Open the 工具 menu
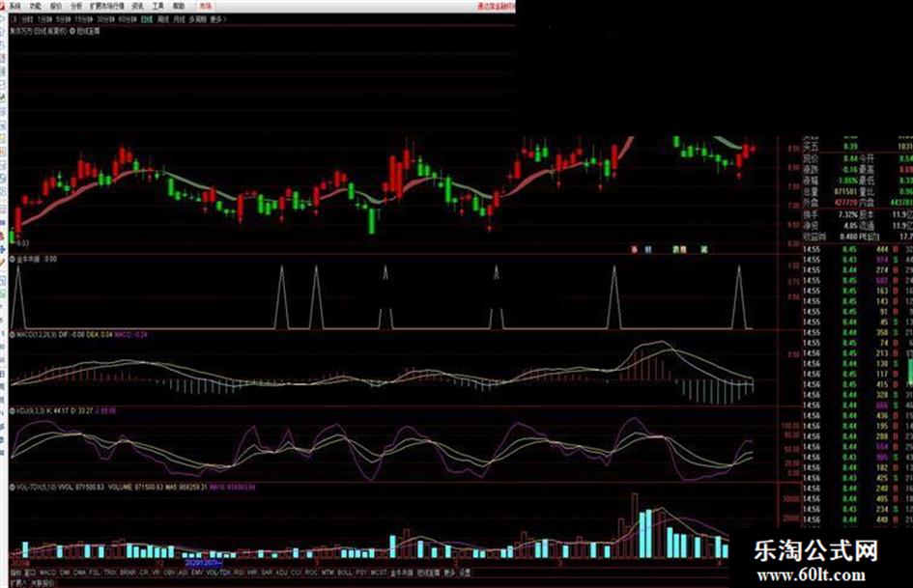Image resolution: width=913 pixels, height=588 pixels. (x=157, y=7)
